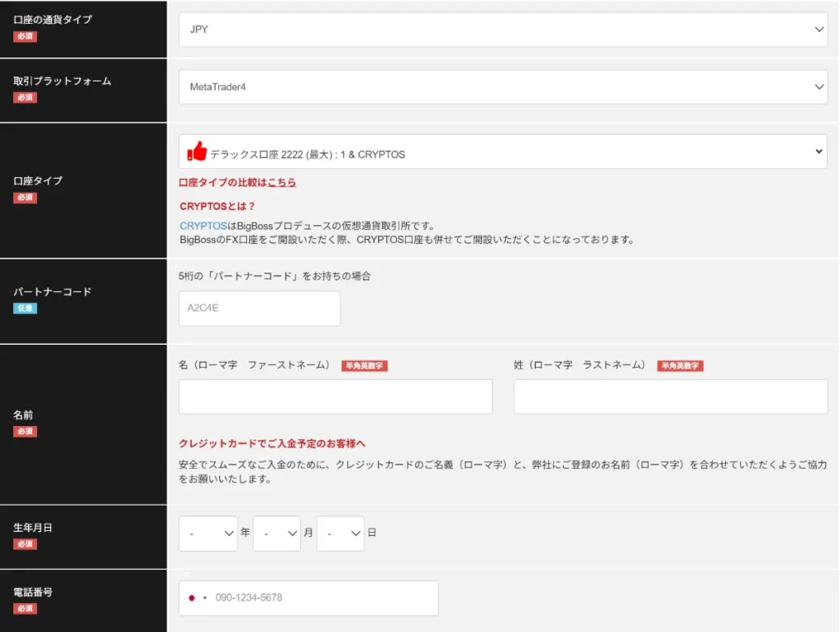Open the birth month dropdown
Viewport: 840px width, 632px height.
(276, 534)
